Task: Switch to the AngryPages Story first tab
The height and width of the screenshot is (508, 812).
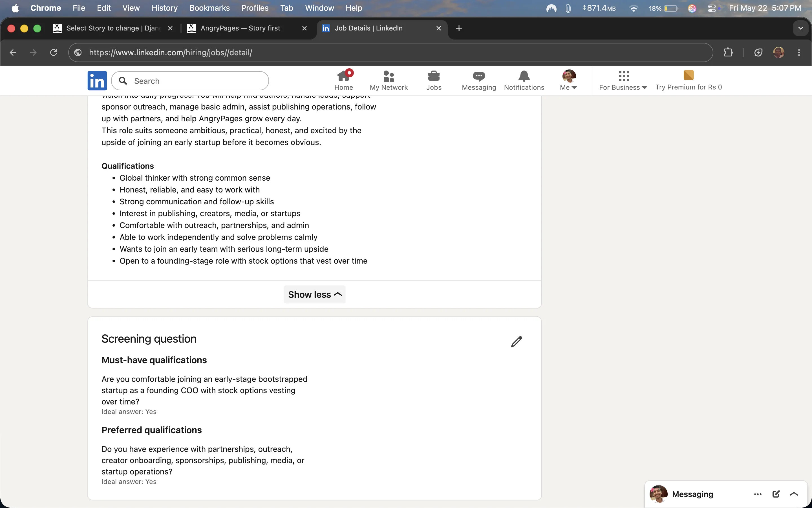Action: click(247, 28)
